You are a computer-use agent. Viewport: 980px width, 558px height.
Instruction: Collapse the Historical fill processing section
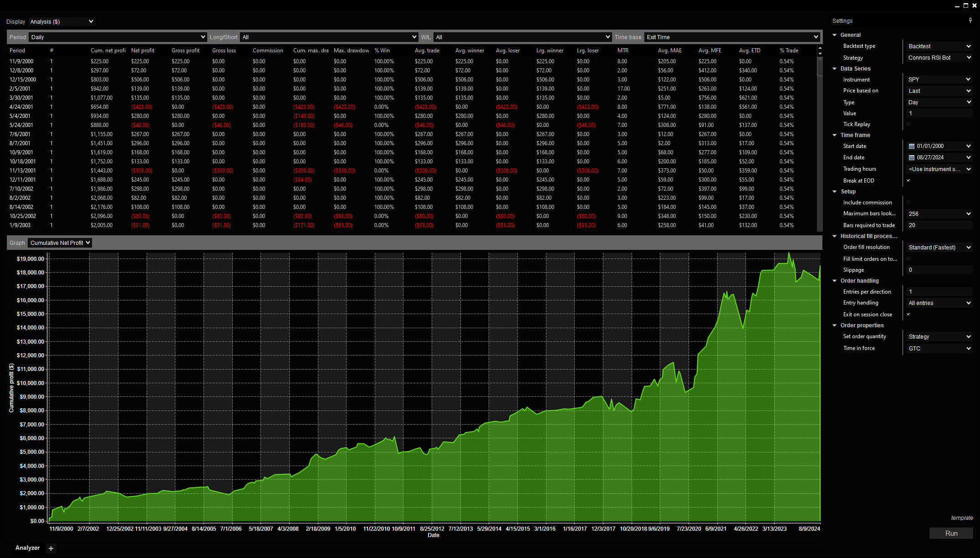pos(835,236)
